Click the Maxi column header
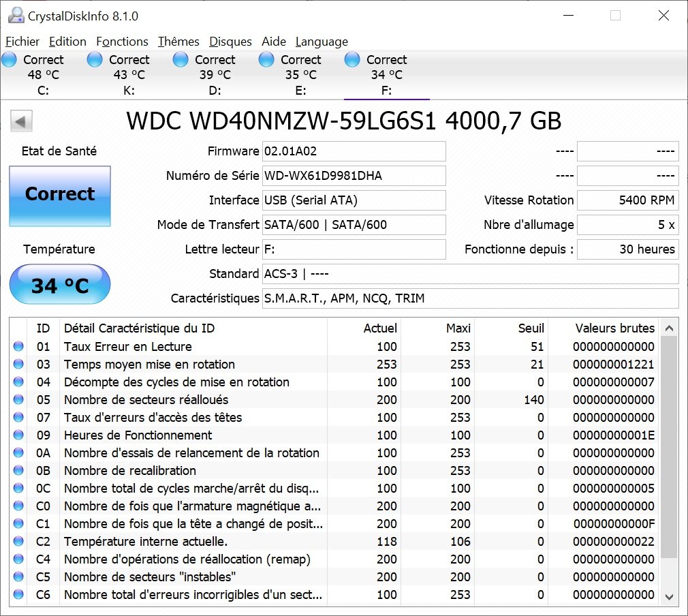688x616 pixels. tap(437, 328)
